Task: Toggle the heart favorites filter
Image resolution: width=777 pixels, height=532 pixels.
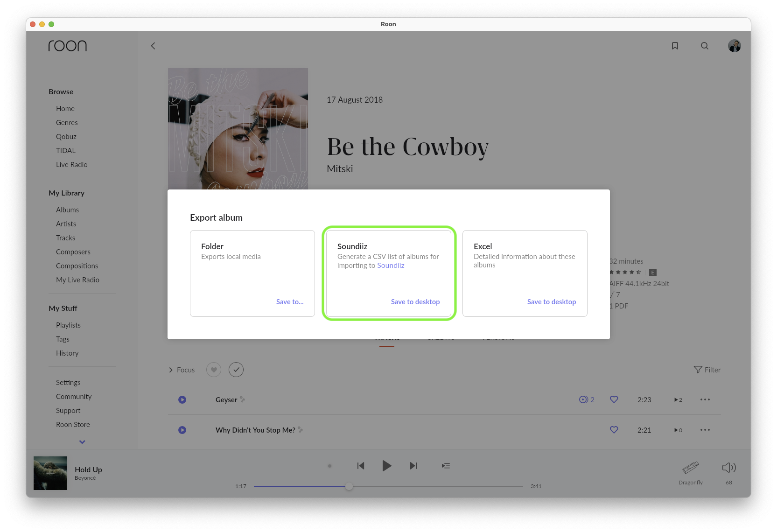Action: 214,370
